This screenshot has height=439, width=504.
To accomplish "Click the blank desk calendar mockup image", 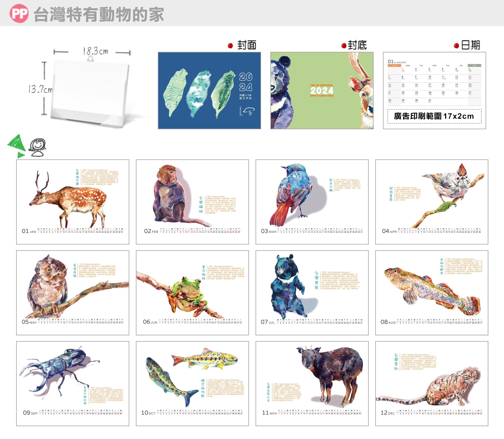I will [x=90, y=92].
